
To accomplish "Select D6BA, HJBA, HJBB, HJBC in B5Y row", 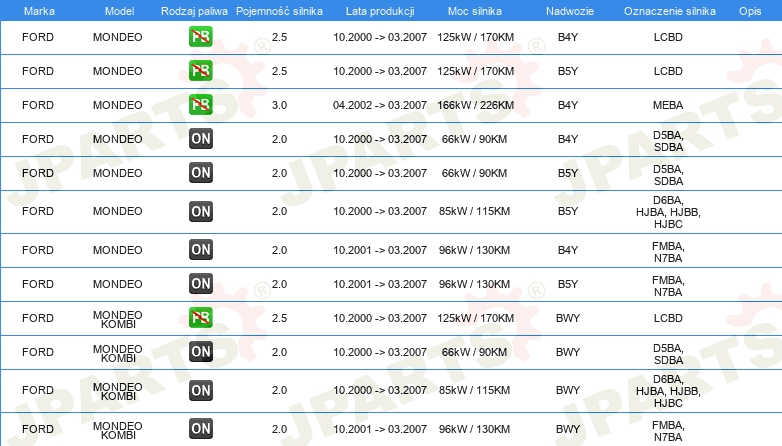I will point(668,212).
